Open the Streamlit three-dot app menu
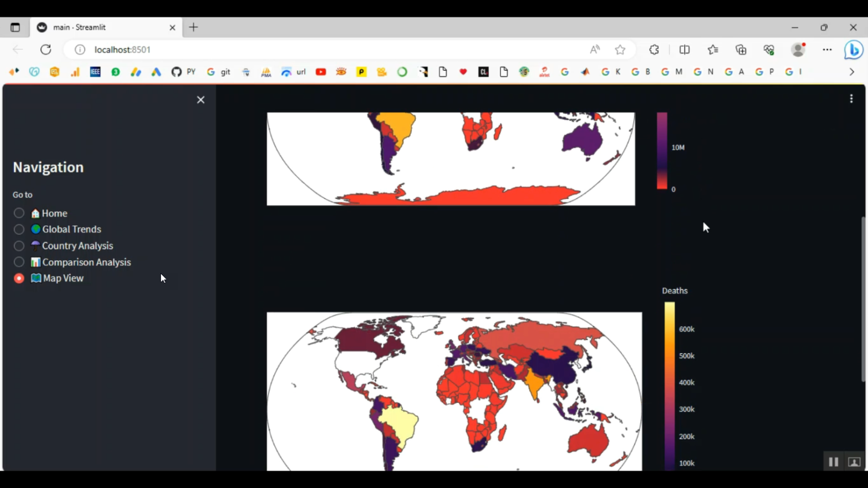 tap(851, 99)
